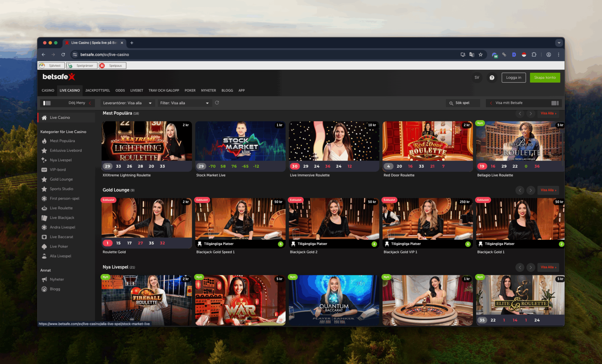Open Mest Populära flame icon in sidebar
Viewport: 602px width, 364px height.
coord(44,141)
